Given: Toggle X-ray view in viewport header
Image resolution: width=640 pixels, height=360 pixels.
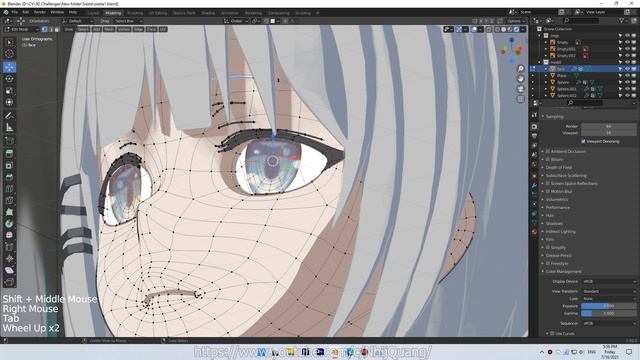Looking at the screenshot, I should coord(489,29).
